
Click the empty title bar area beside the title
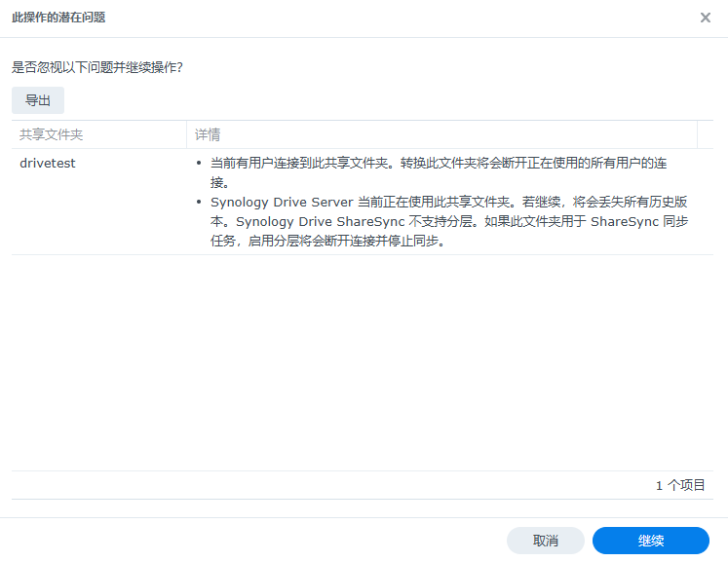pyautogui.click(x=390, y=18)
